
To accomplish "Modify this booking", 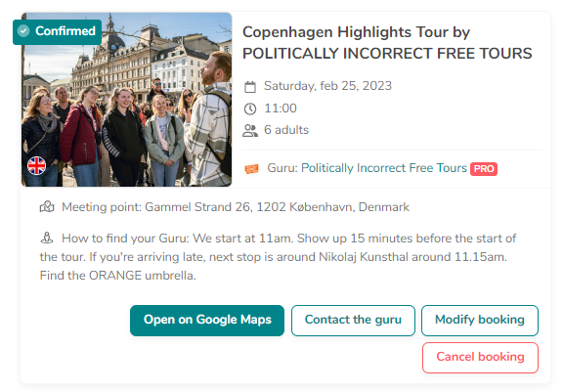I will 480,321.
